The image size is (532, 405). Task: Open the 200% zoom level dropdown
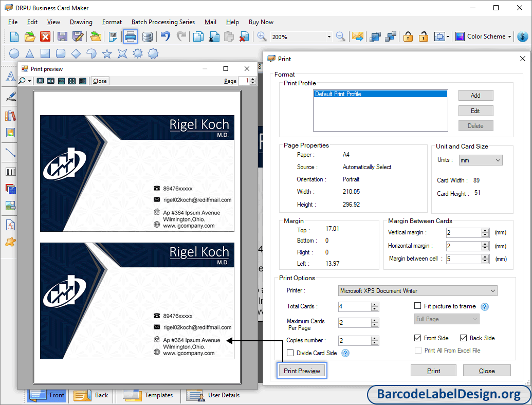[x=329, y=36]
